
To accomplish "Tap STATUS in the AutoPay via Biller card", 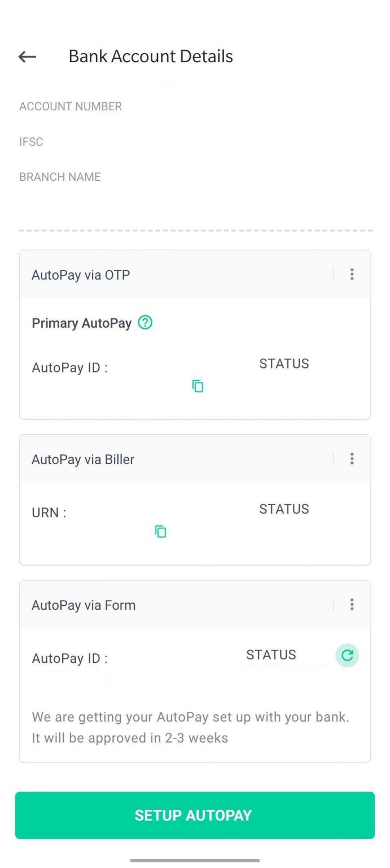I will [x=284, y=509].
